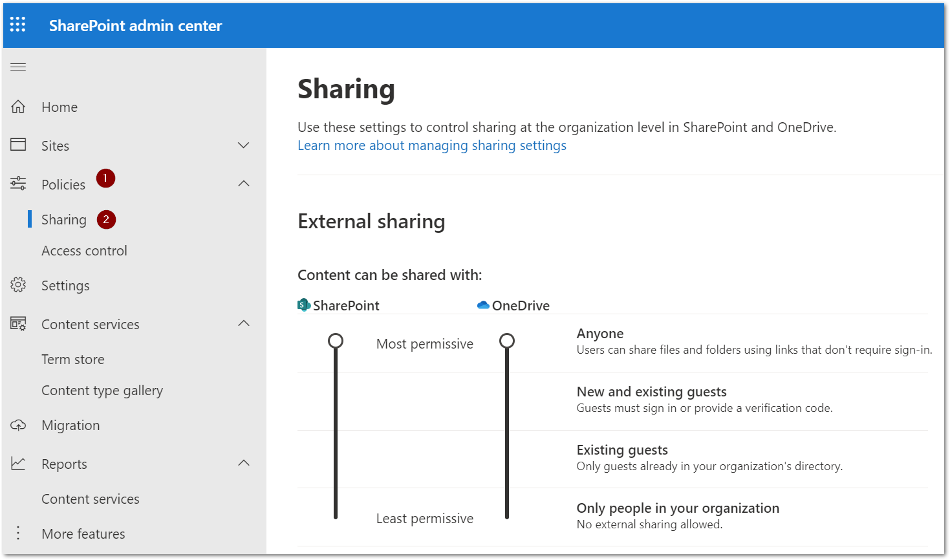
Task: Open the Sharing policy page
Action: click(x=64, y=220)
